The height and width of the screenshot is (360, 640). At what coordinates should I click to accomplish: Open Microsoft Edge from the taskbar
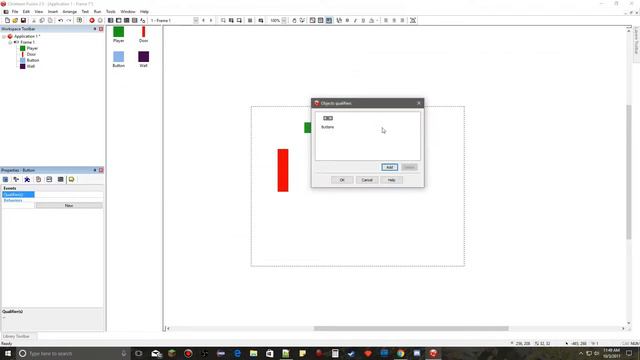[x=237, y=353]
